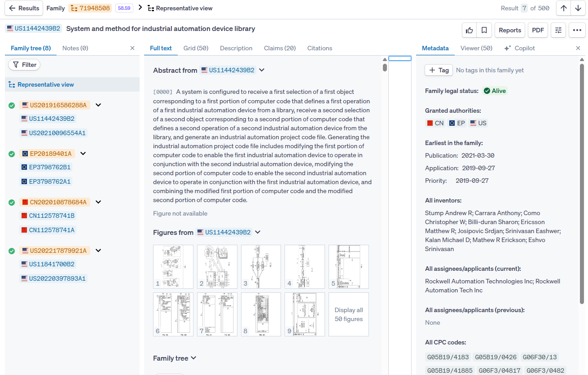
Task: Toggle green check beside CN202010878684A
Action: [12, 202]
